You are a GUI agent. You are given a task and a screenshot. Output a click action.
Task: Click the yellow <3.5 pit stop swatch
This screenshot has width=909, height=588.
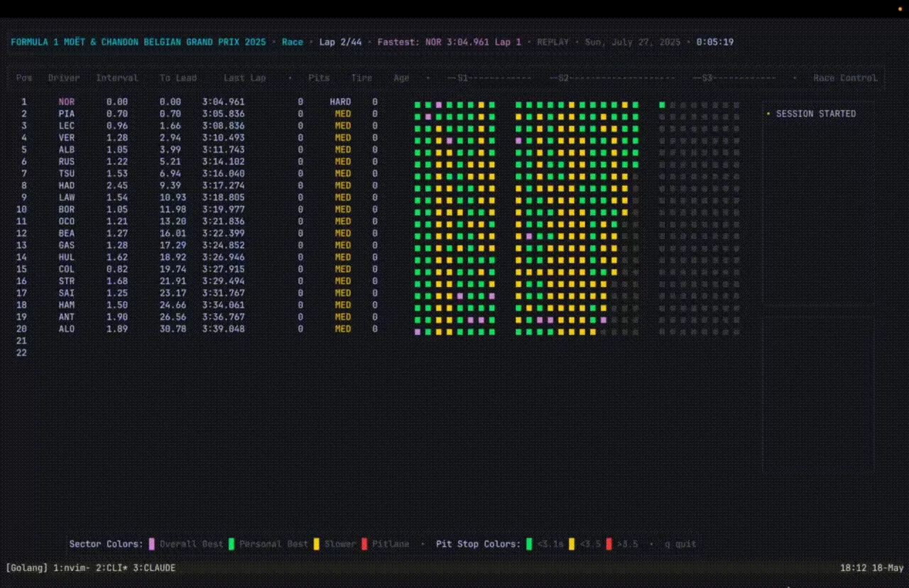pyautogui.click(x=572, y=544)
